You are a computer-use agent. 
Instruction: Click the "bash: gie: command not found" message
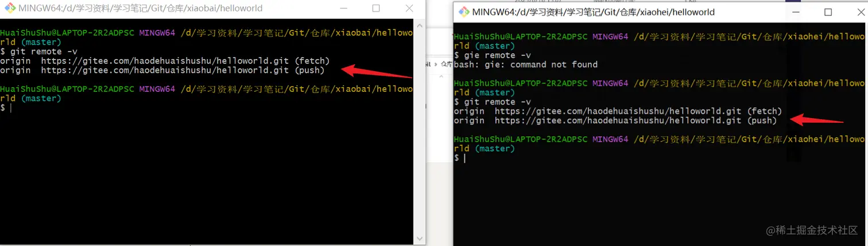[525, 64]
